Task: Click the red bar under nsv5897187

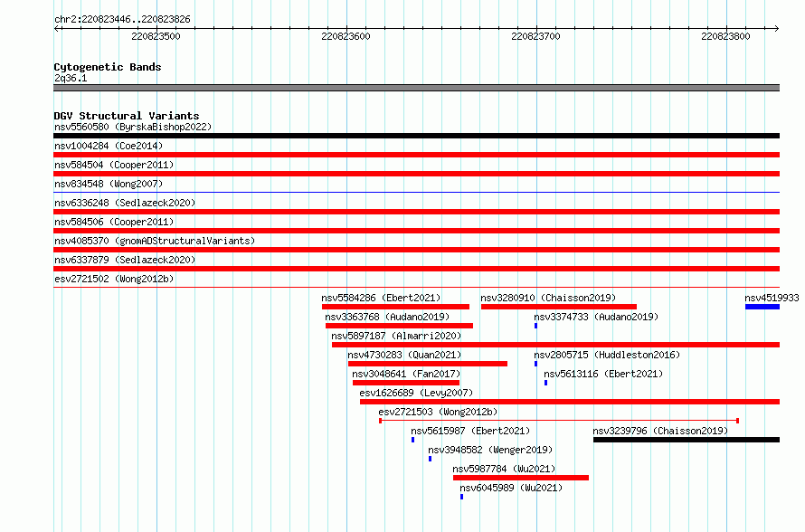Action: (555, 345)
